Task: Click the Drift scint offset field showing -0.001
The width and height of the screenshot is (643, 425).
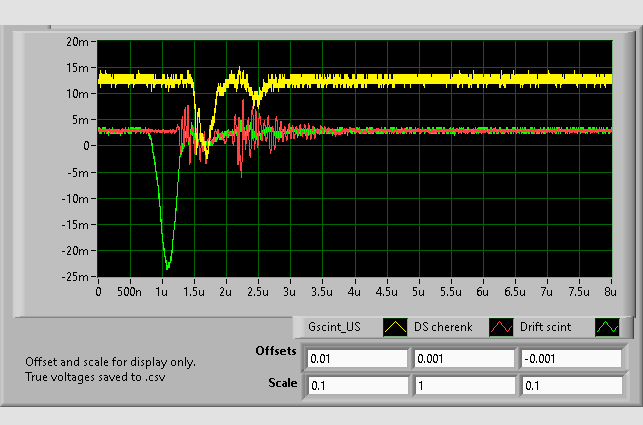Action: tap(570, 358)
